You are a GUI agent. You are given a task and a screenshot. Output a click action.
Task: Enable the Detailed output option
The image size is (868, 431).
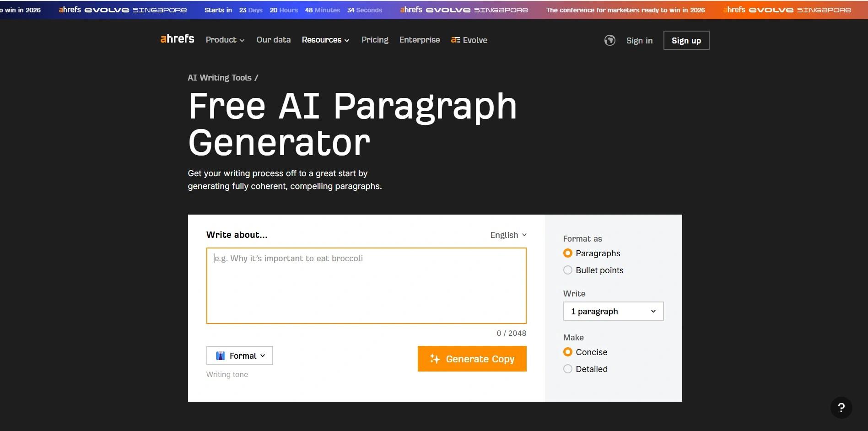(x=568, y=369)
